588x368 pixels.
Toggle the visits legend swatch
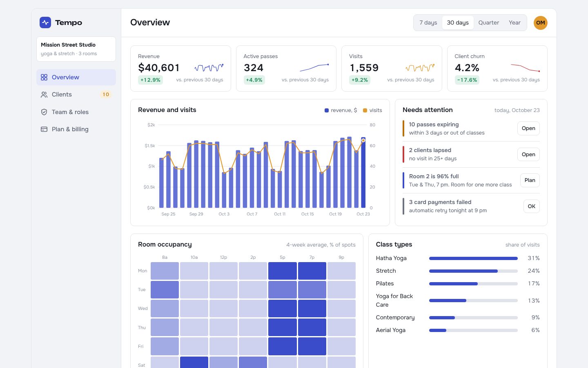pyautogui.click(x=365, y=110)
